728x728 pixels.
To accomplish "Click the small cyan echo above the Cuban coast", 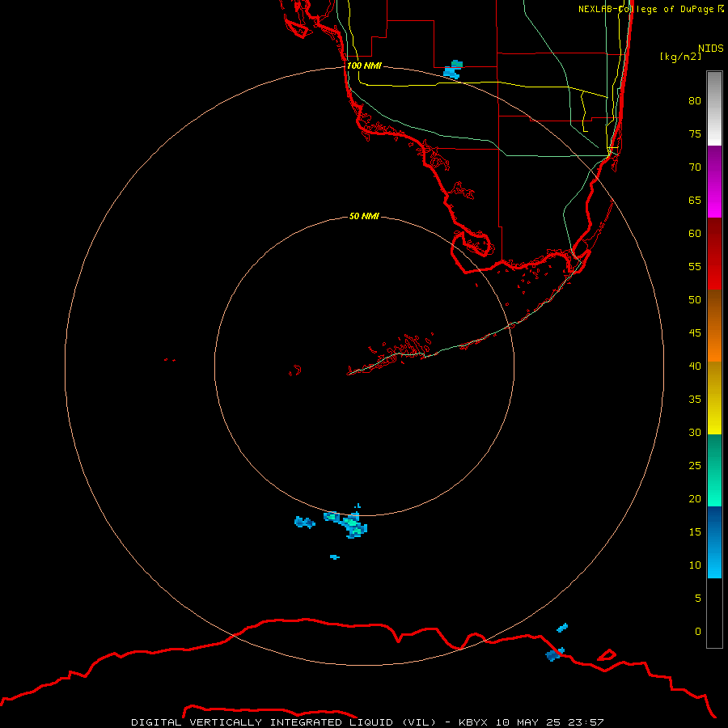I will pos(562,628).
